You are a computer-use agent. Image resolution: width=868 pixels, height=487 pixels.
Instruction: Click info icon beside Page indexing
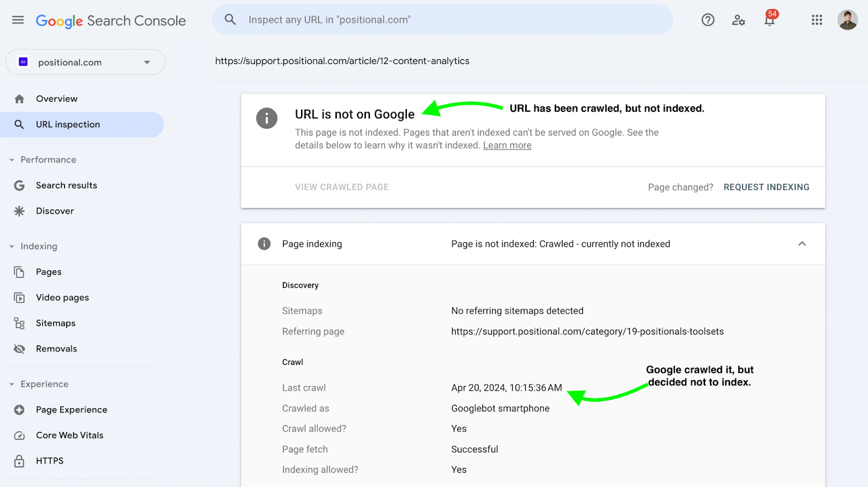264,244
